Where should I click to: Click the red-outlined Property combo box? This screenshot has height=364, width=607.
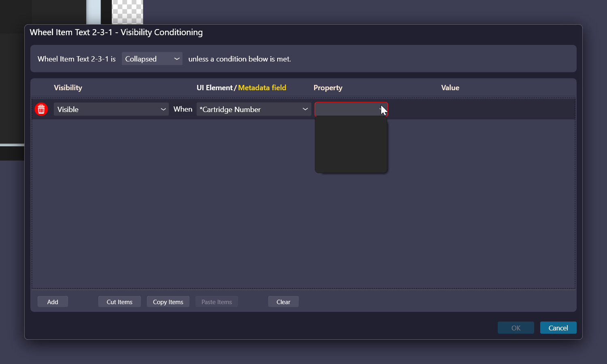point(347,109)
